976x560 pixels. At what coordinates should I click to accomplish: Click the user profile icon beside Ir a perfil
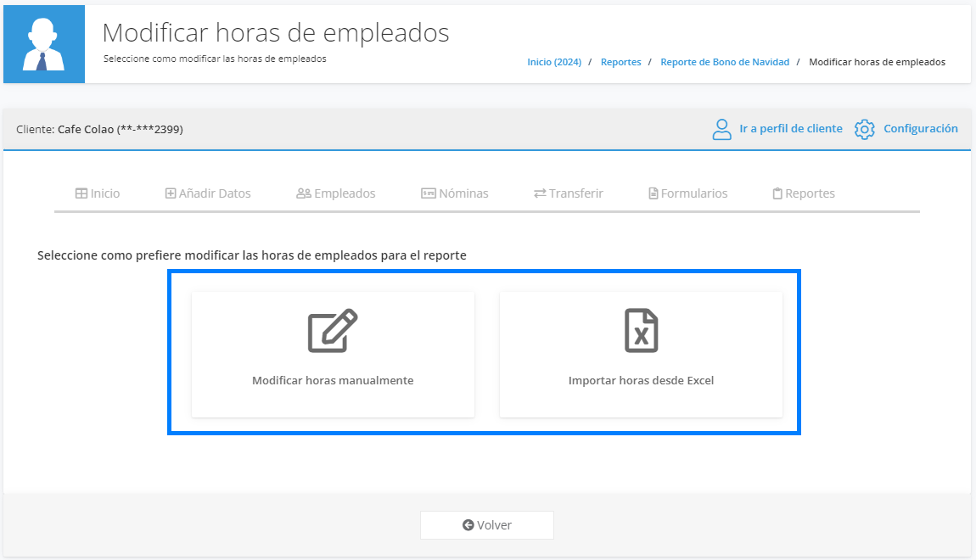point(722,130)
